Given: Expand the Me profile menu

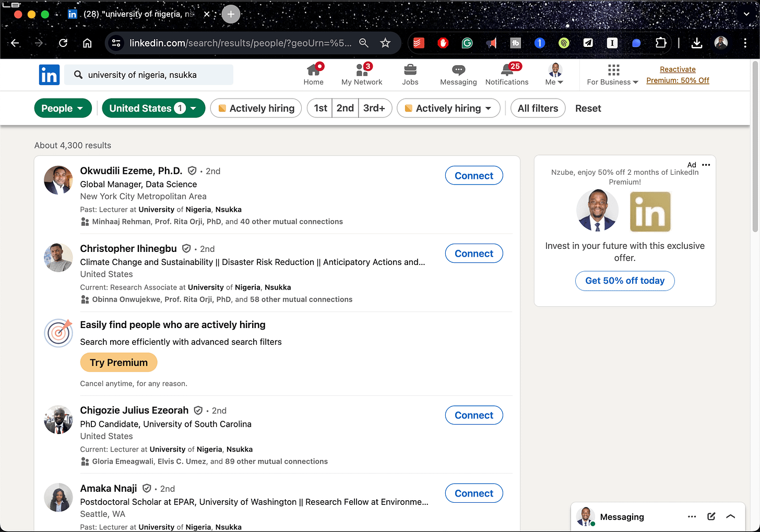Looking at the screenshot, I should pos(554,75).
